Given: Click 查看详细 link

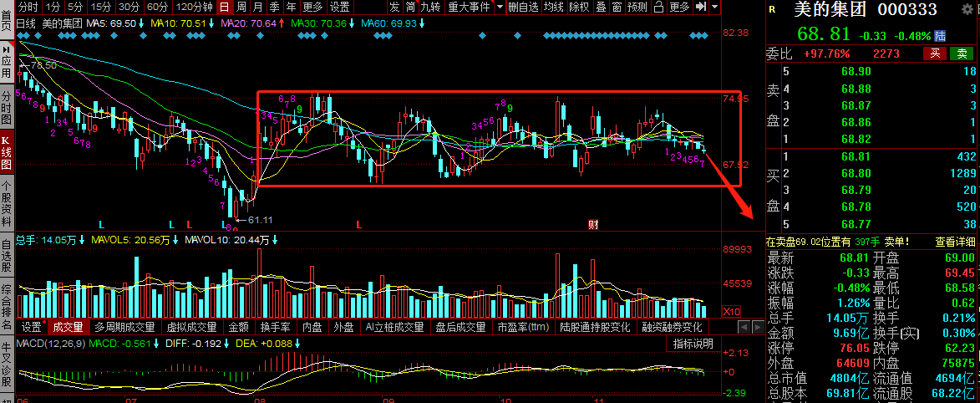Looking at the screenshot, I should 954,242.
